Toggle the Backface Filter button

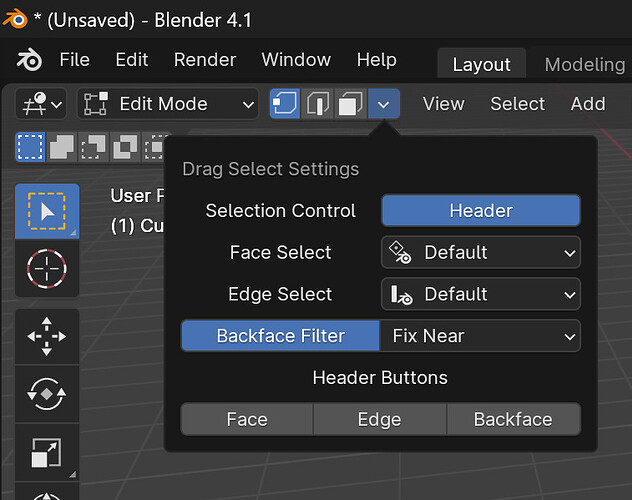tap(281, 336)
